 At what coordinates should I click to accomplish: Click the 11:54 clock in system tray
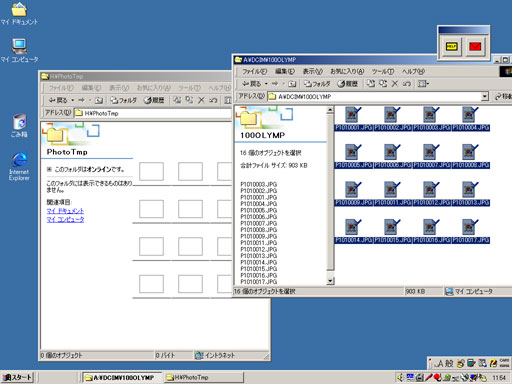[499, 378]
